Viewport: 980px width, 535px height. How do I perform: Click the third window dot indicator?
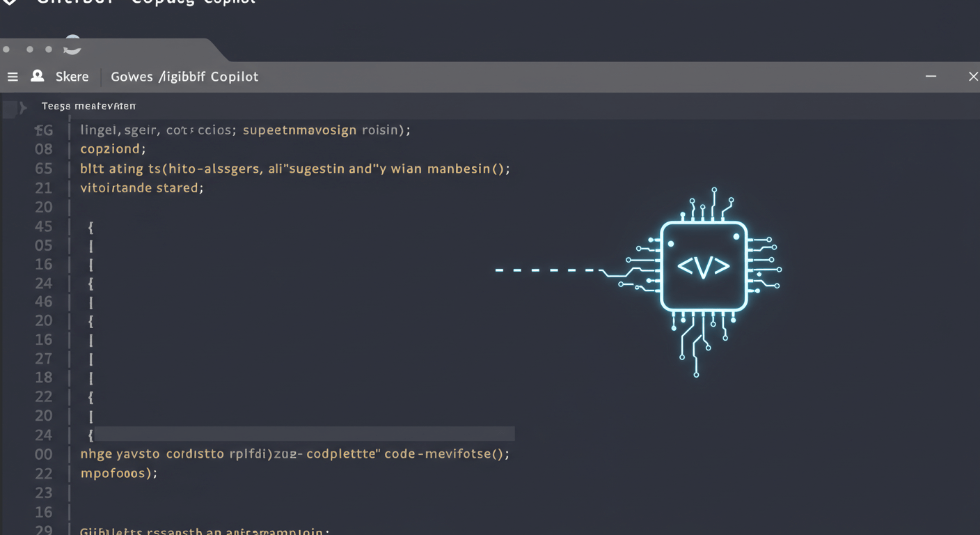pos(48,49)
